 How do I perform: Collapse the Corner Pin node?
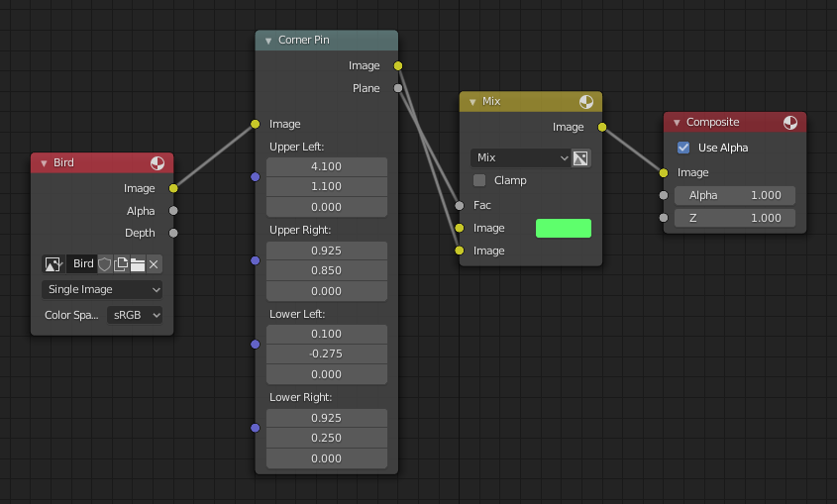pyautogui.click(x=268, y=41)
